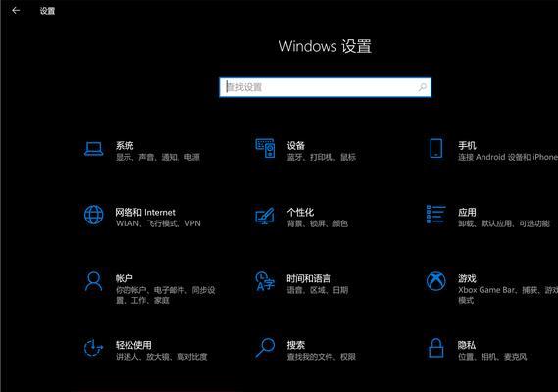Open the 个性化 settings label
Screen dimensions: 558x392
(x=300, y=213)
